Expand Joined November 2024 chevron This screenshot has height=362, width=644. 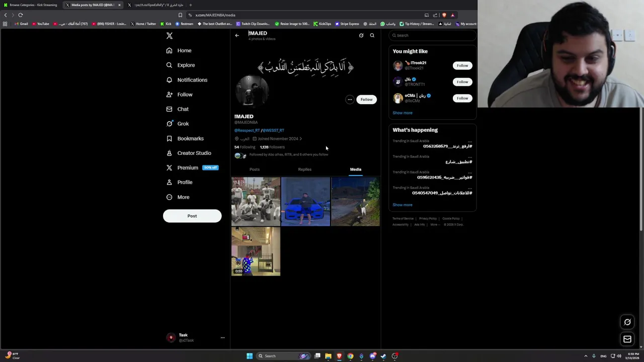300,139
